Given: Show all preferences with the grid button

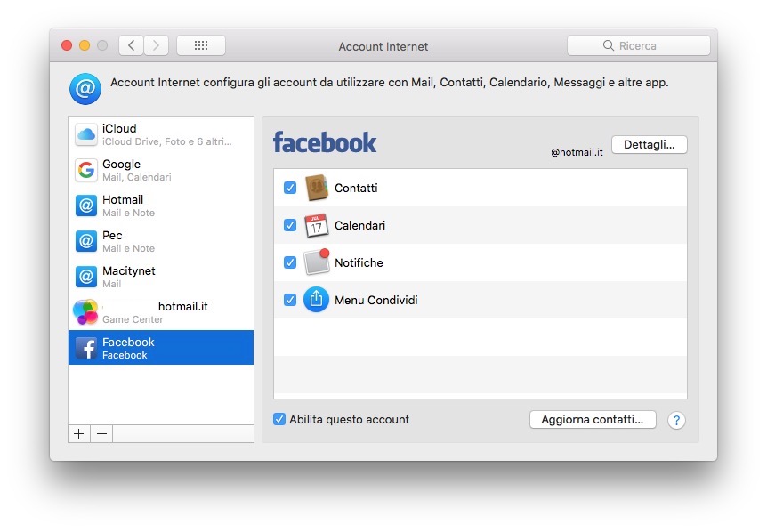Looking at the screenshot, I should [x=201, y=45].
